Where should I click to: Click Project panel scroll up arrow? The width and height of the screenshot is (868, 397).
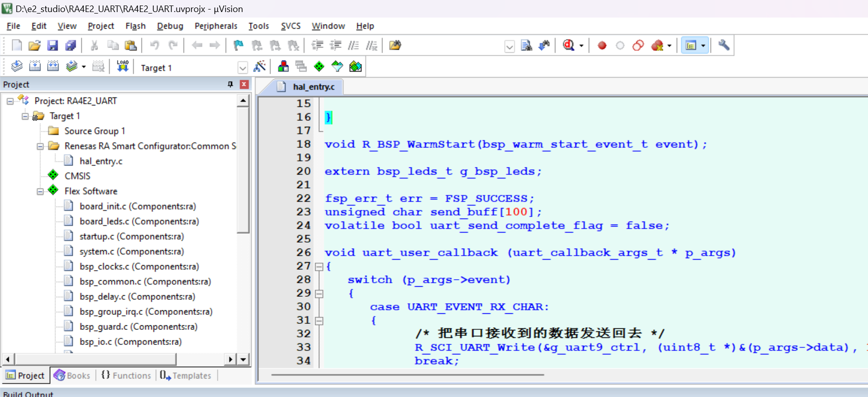point(243,101)
